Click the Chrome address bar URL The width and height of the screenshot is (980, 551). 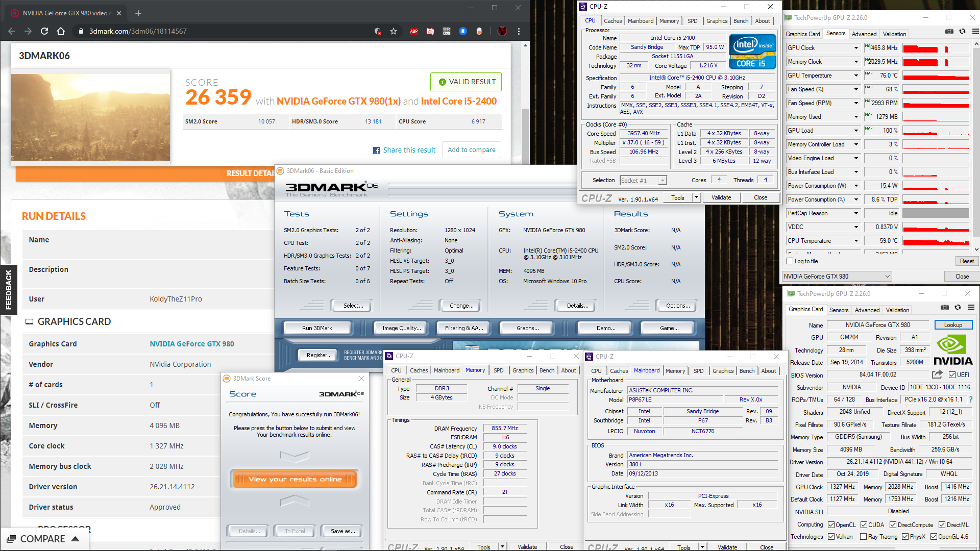138,31
